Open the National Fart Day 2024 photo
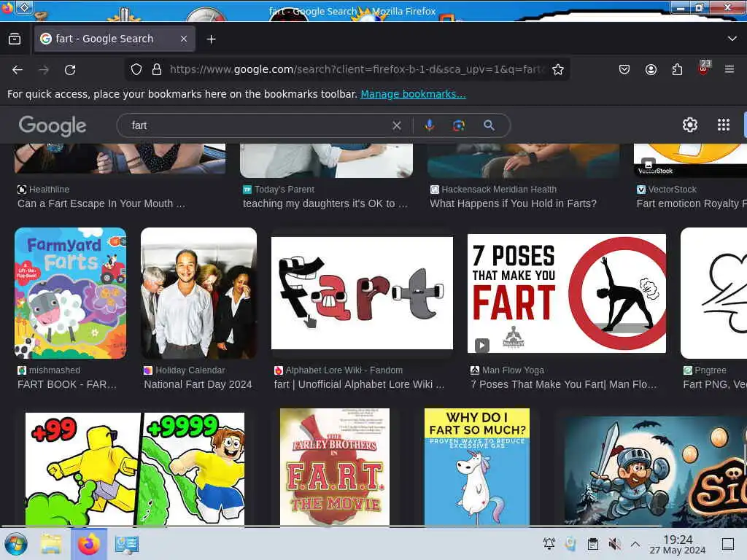 [x=198, y=293]
